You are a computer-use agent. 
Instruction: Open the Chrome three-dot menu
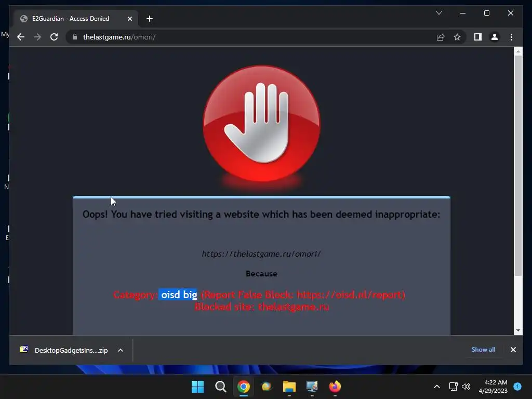pos(511,37)
